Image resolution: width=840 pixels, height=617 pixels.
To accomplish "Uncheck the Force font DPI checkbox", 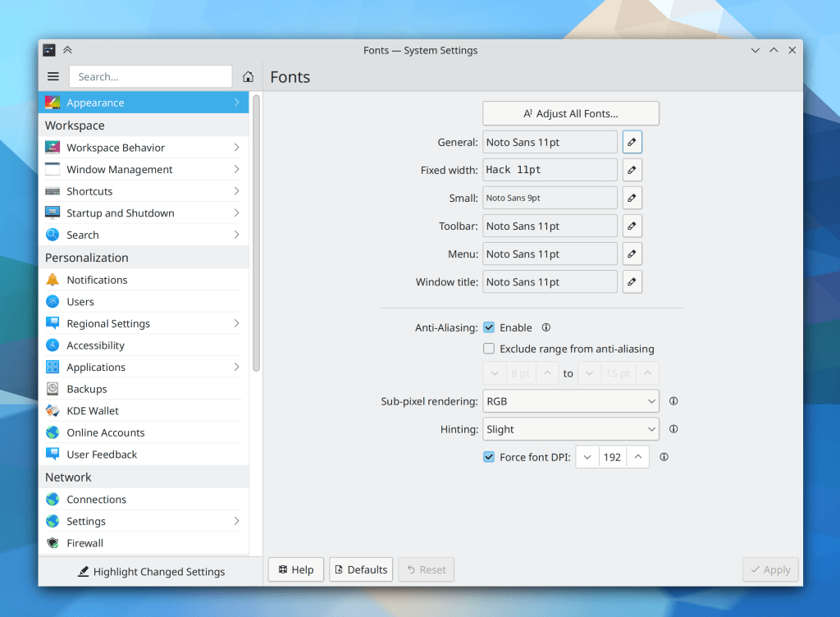I will coord(489,457).
